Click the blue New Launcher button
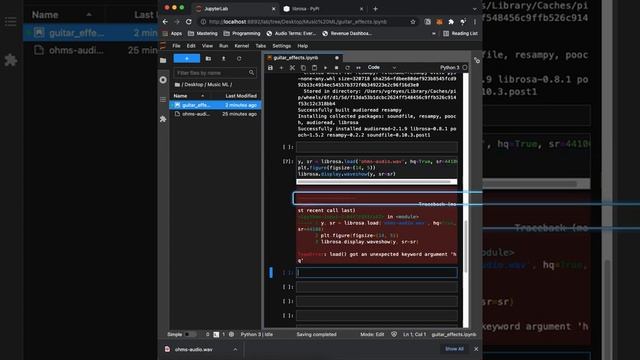640x360 pixels. tap(187, 59)
